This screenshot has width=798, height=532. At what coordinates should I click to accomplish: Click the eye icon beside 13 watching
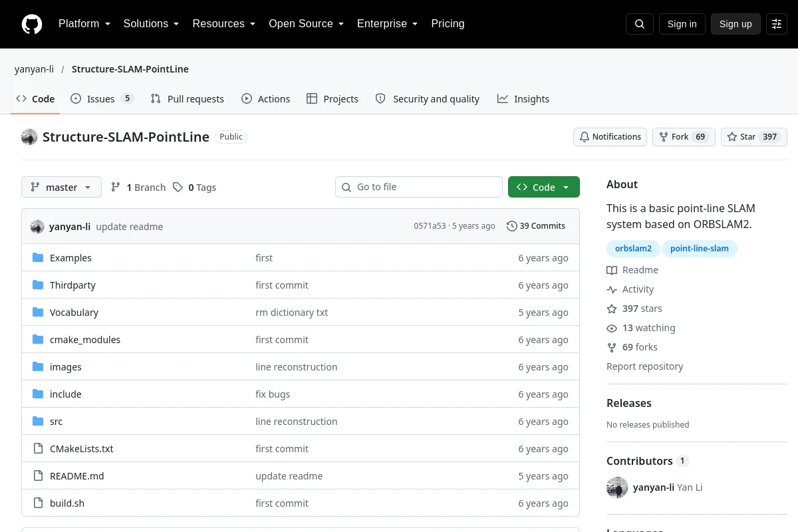(x=612, y=328)
